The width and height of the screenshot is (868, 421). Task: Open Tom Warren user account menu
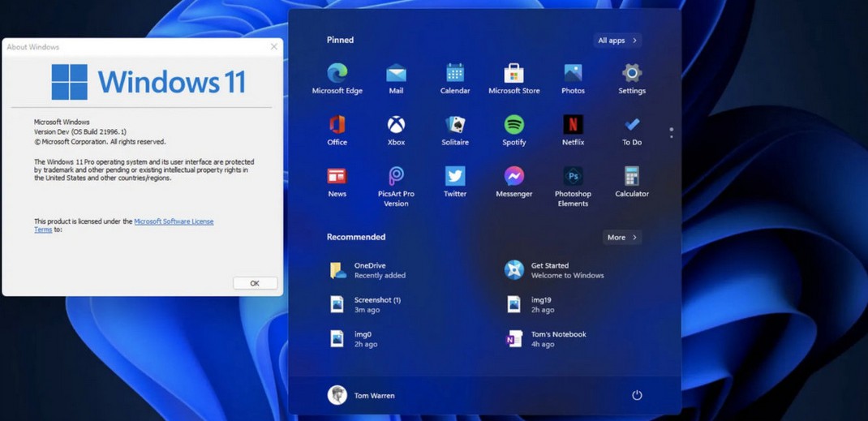[x=362, y=395]
